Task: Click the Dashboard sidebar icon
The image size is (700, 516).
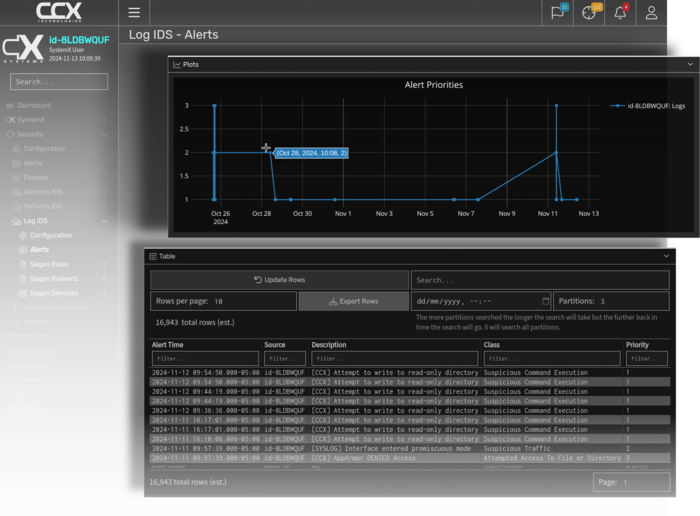Action: coord(10,105)
